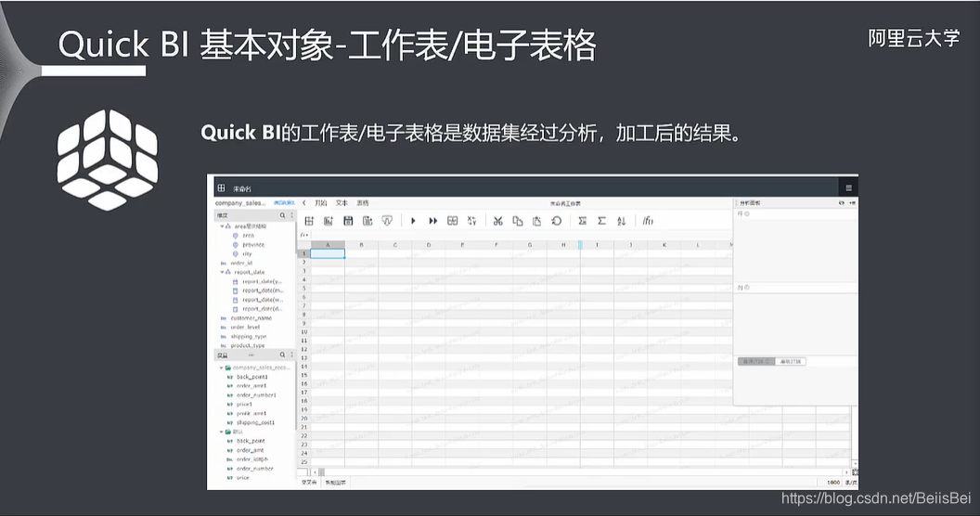Click the save floppy disk toolbar icon
980x516 pixels.
click(348, 221)
